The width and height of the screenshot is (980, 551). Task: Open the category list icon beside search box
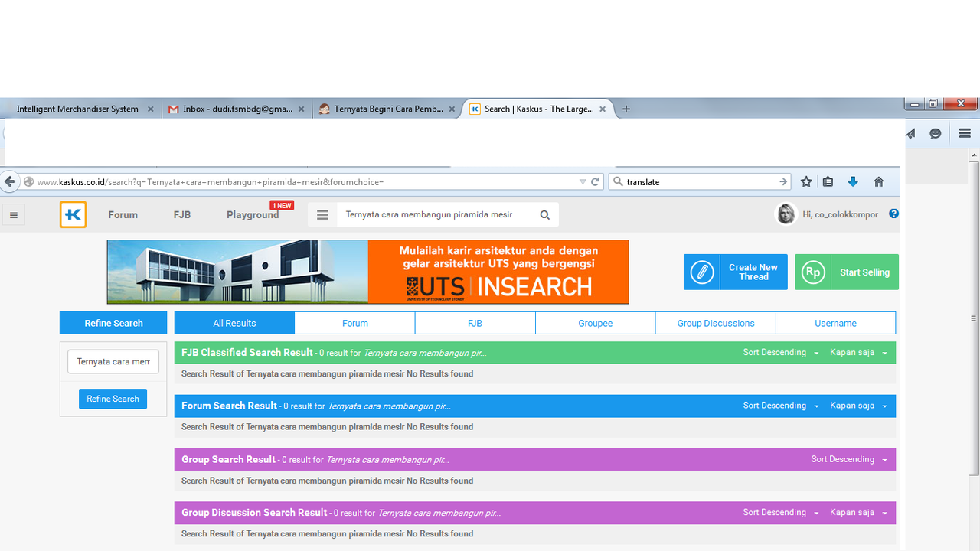click(322, 215)
